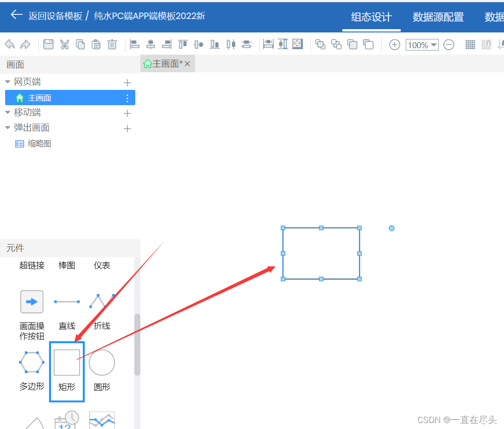Image resolution: width=504 pixels, height=429 pixels.
Task: Pick the 直线 (straight line) element
Action: pos(66,301)
